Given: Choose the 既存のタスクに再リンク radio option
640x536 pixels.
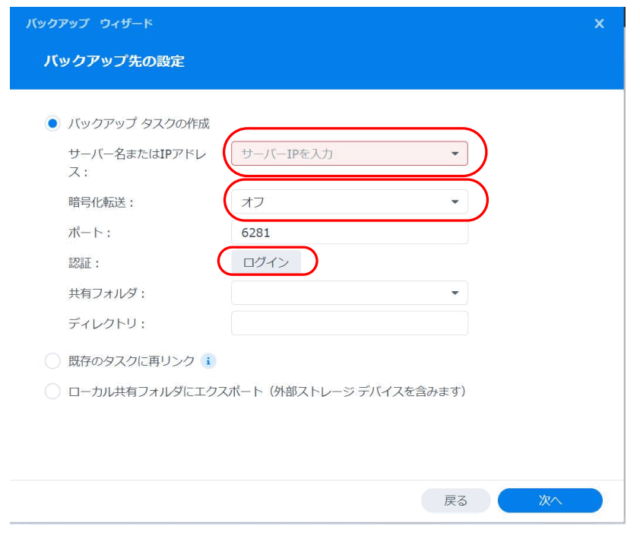Looking at the screenshot, I should (x=53, y=361).
